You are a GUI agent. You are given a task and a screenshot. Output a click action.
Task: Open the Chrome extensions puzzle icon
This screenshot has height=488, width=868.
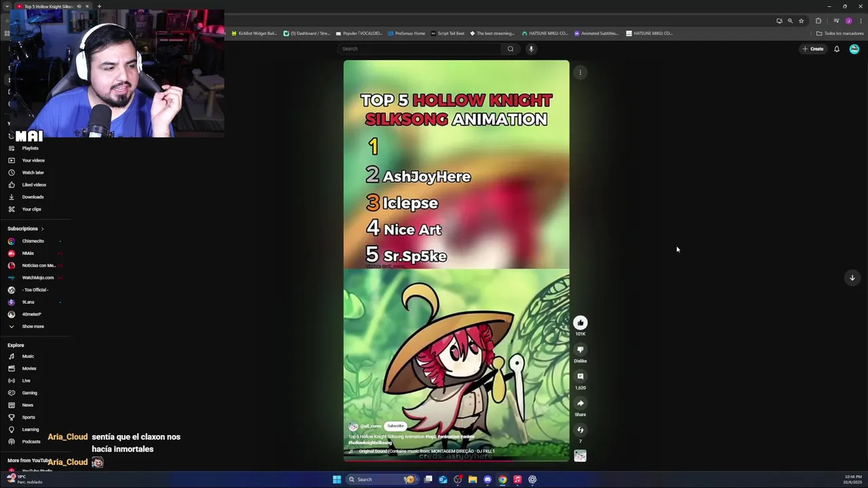pos(818,21)
